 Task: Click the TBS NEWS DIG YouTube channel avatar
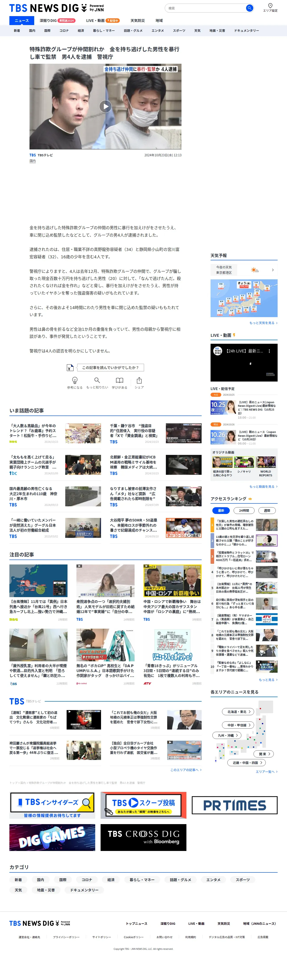(x=217, y=351)
